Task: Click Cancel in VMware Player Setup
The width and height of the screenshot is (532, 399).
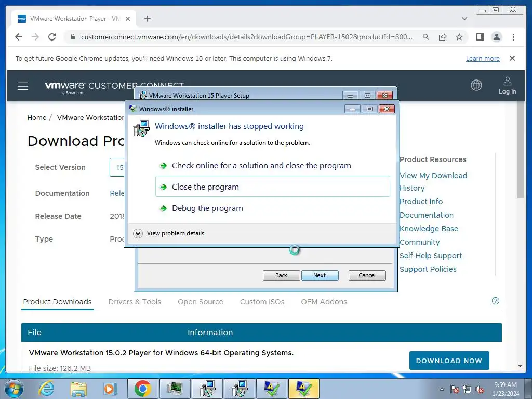Action: [367, 275]
